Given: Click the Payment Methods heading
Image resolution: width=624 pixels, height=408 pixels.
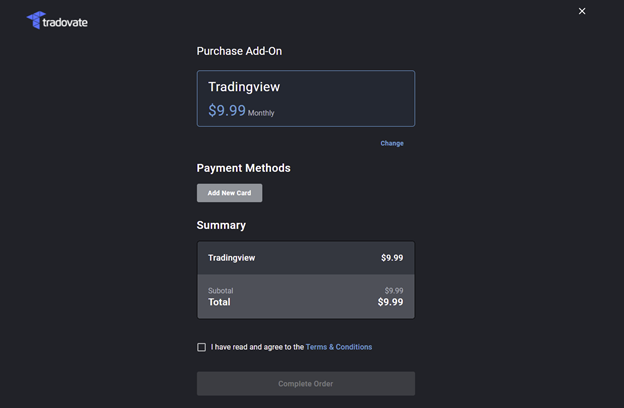Looking at the screenshot, I should [244, 168].
